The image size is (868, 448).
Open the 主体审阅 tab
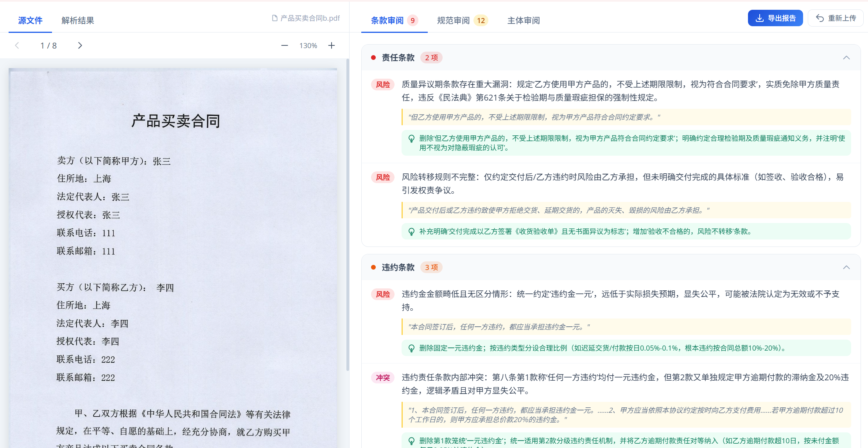pos(523,20)
